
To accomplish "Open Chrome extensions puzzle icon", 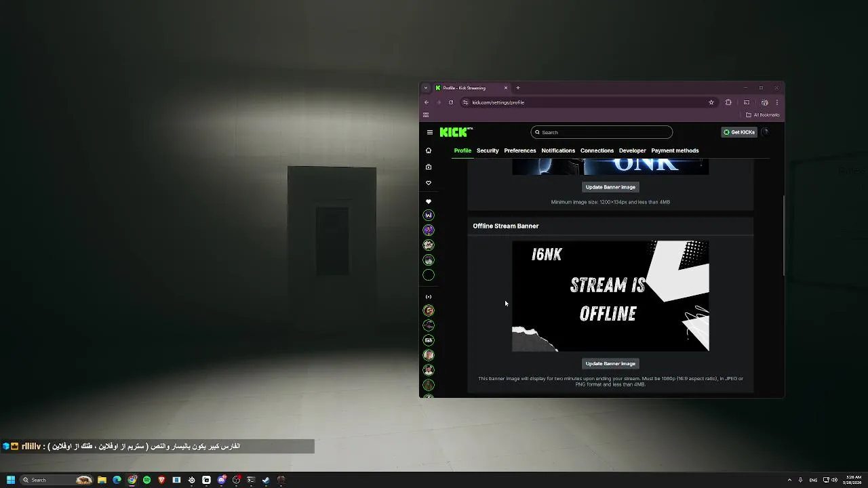I will (x=728, y=102).
